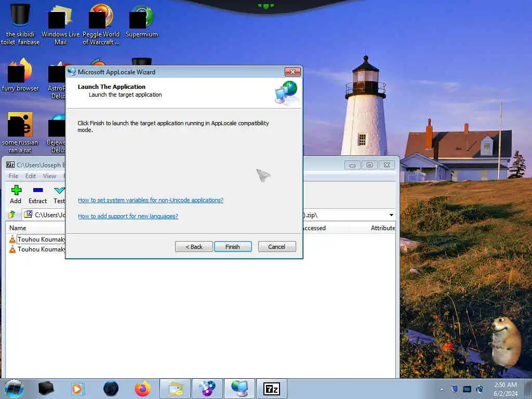Open link about system variables for non-Unicode applications
The image size is (532, 399).
151,200
